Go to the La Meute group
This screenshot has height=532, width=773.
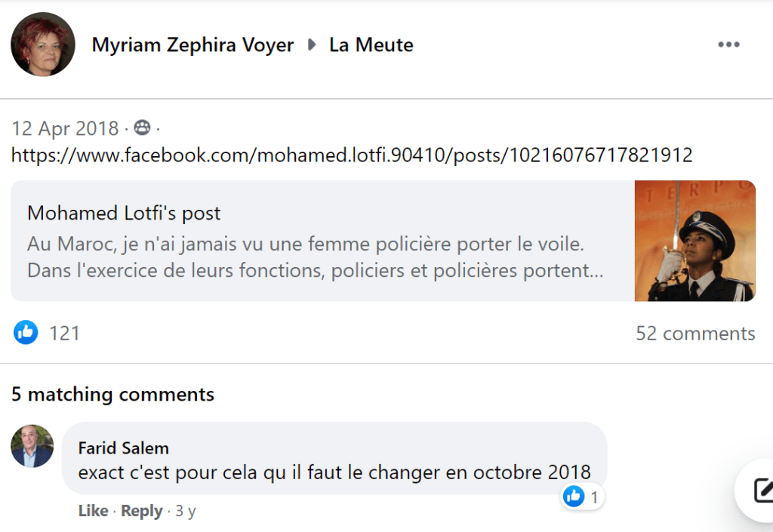pyautogui.click(x=371, y=45)
